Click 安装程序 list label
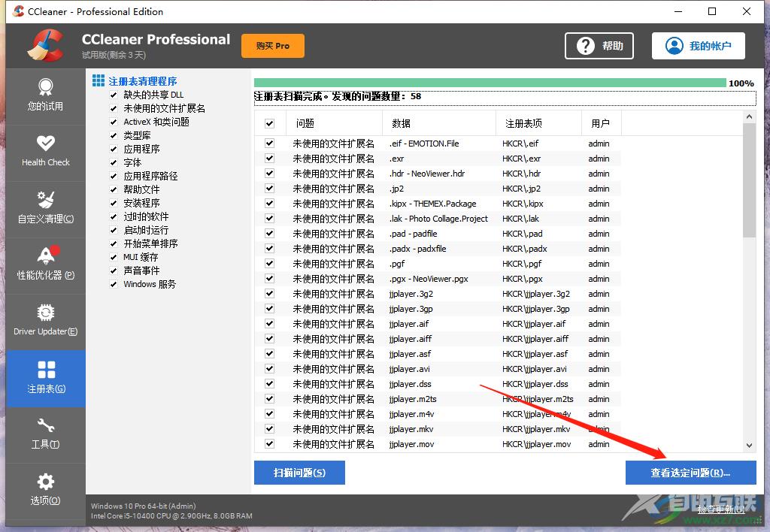 (x=141, y=203)
